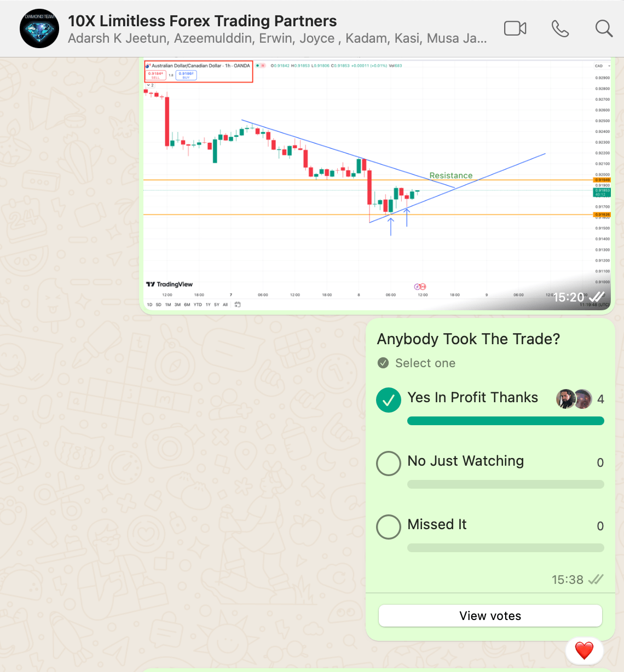Click voter avatars beside Yes In Profit

point(574,399)
